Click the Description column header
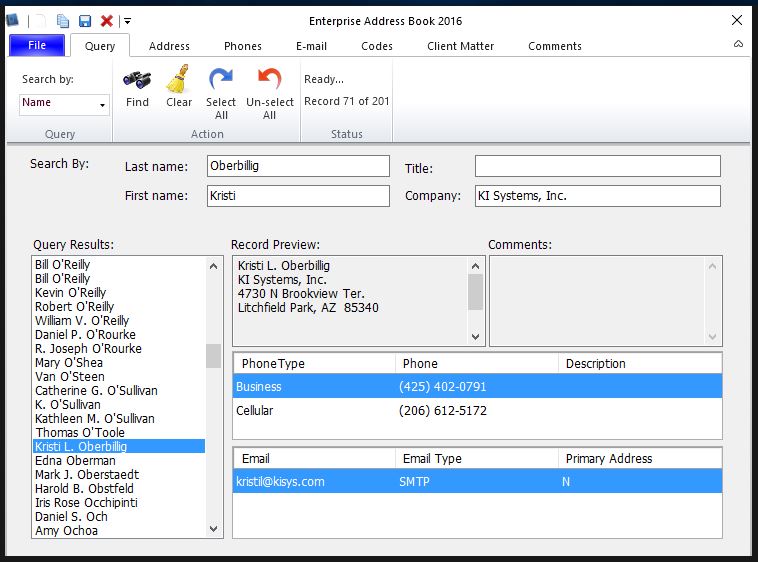This screenshot has width=758, height=562. point(640,363)
